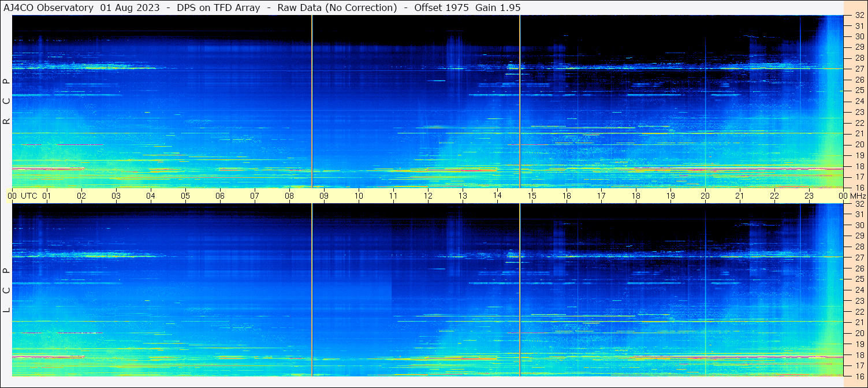Screen dimensions: 868x388
Task: Click the 01 hour tick on time axis
Action: tap(47, 196)
